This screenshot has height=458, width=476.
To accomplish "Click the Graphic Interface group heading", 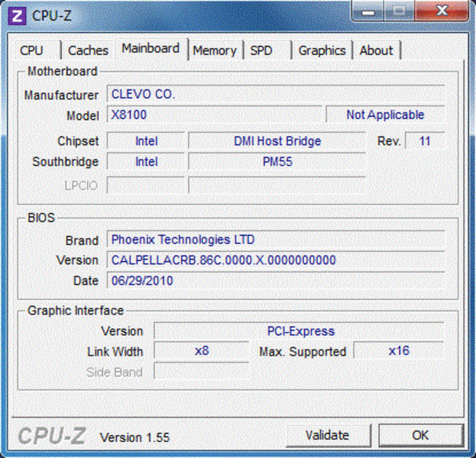I will coord(76,311).
